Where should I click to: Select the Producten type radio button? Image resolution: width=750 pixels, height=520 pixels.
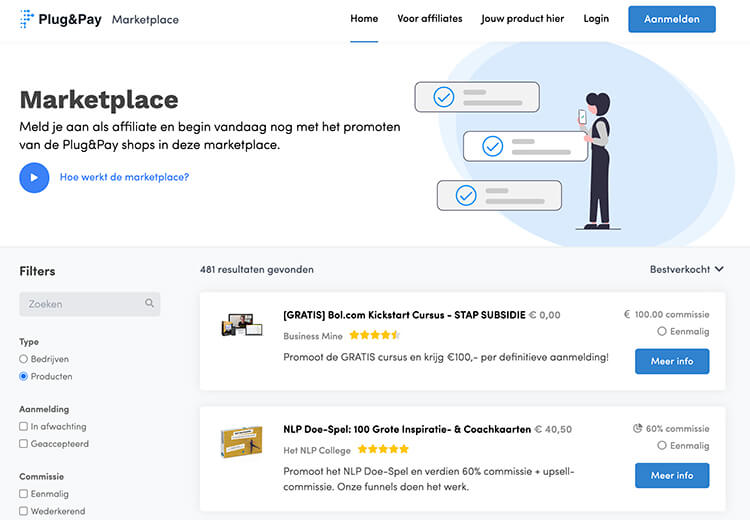[24, 377]
